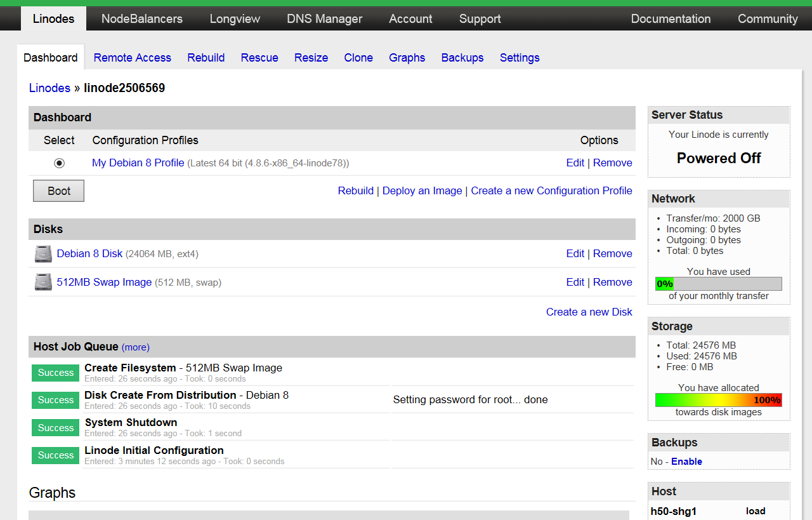Click the 'Used: 24576 MB' storage entry
The width and height of the screenshot is (812, 520).
pyautogui.click(x=702, y=357)
